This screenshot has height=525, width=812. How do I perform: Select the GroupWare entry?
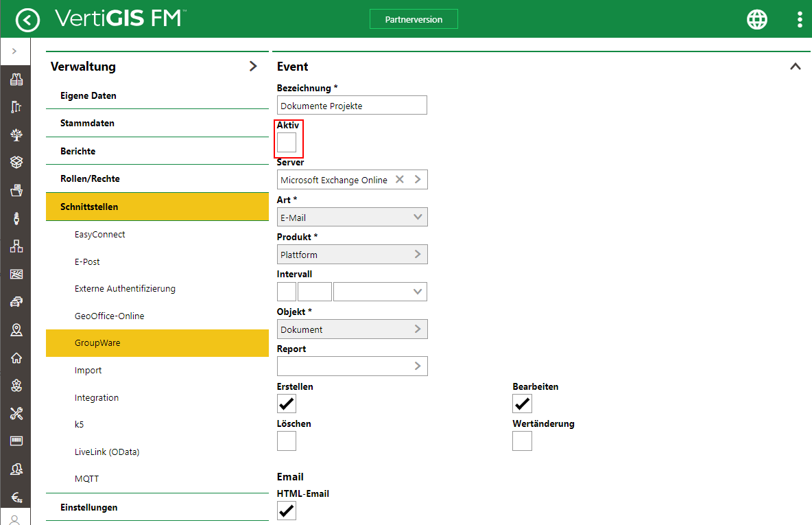point(158,343)
